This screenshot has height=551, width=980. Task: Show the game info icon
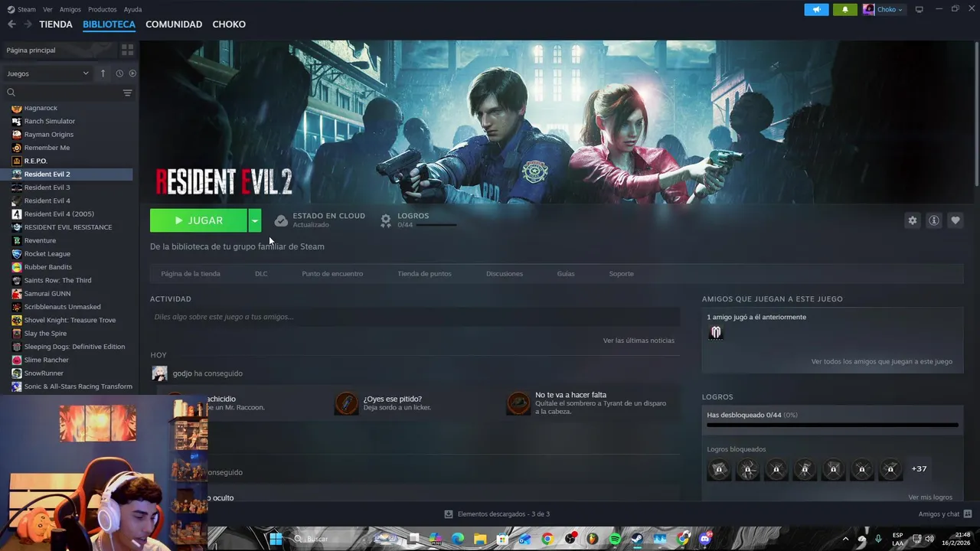tap(934, 220)
